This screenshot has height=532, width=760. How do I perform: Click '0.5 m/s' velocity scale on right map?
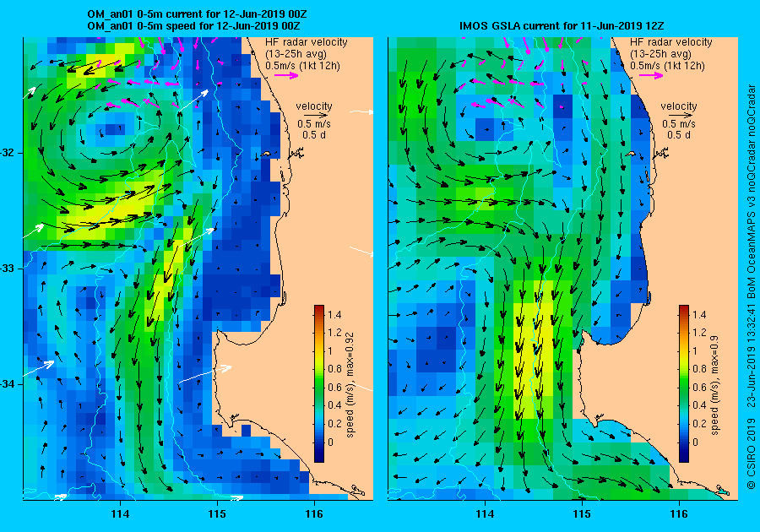679,124
